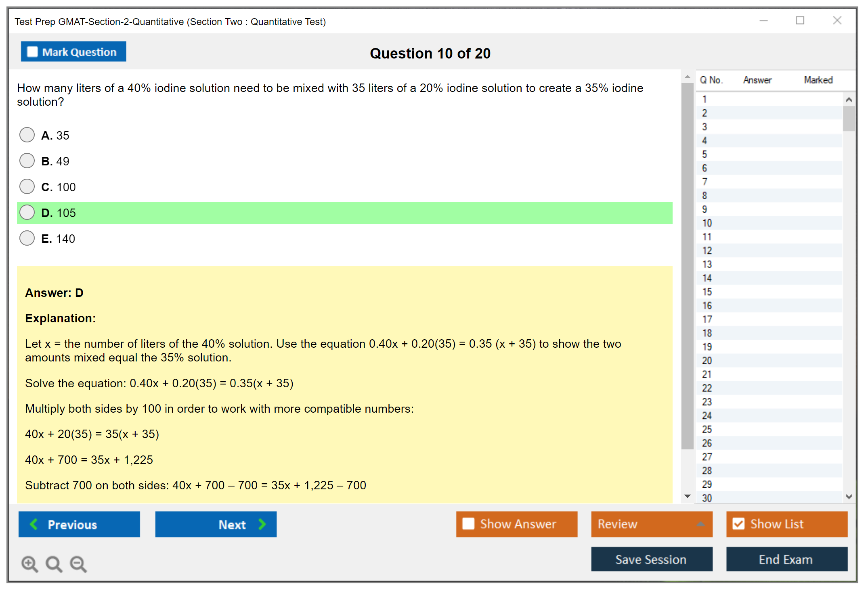This screenshot has height=593, width=868.
Task: Toggle the Show Answer checkbox
Action: (468, 524)
